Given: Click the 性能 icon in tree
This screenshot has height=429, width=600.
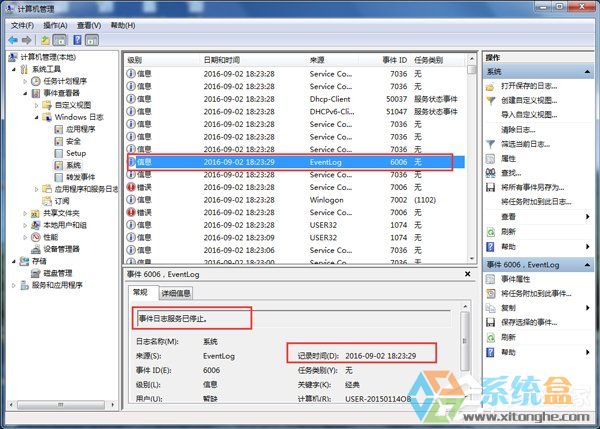Looking at the screenshot, I should (x=36, y=237).
